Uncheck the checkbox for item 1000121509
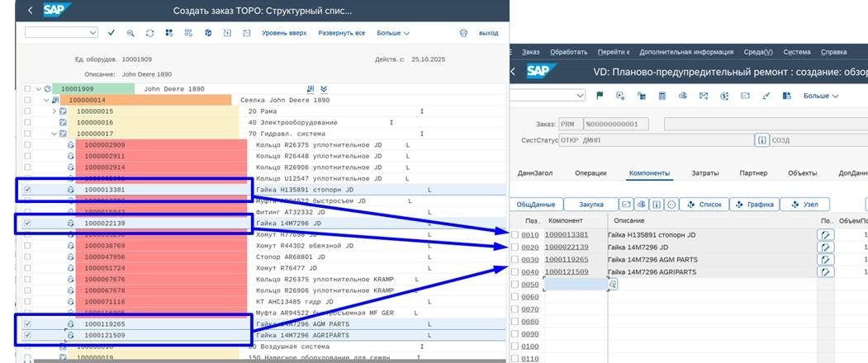Image resolution: width=868 pixels, height=363 pixels. pyautogui.click(x=29, y=336)
